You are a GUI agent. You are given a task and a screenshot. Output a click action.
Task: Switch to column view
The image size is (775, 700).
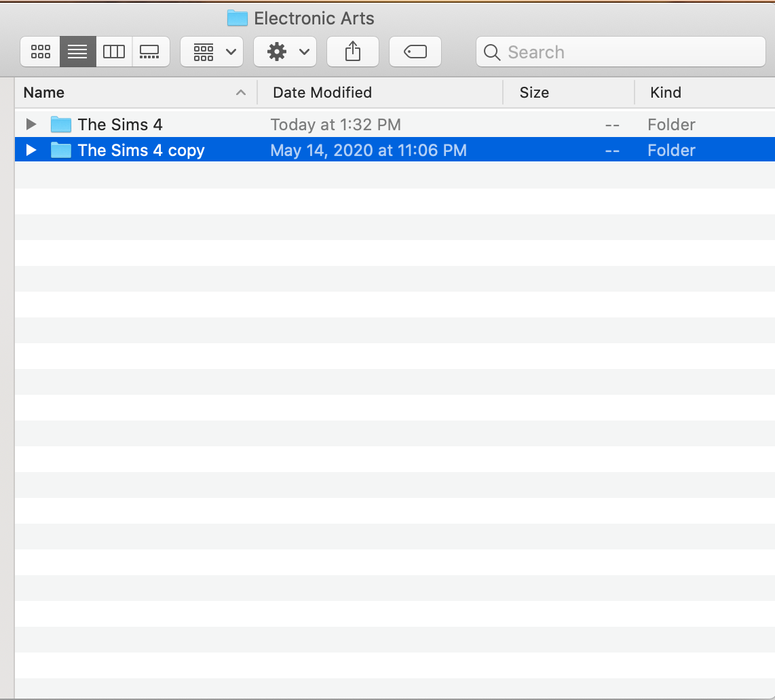[x=114, y=52]
